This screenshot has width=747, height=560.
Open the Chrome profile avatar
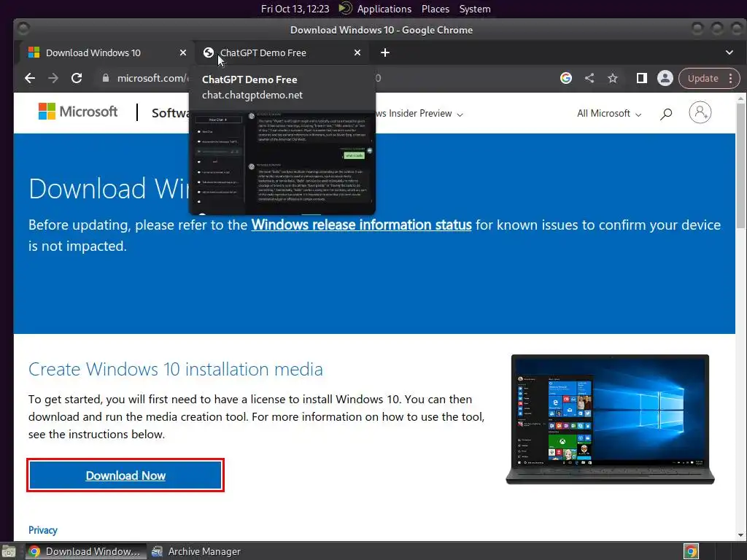coord(665,78)
